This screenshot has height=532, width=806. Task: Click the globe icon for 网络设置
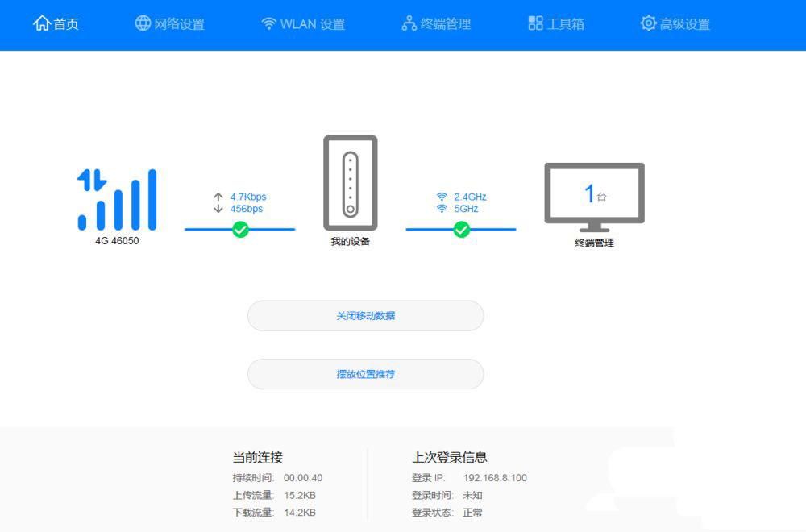click(143, 23)
